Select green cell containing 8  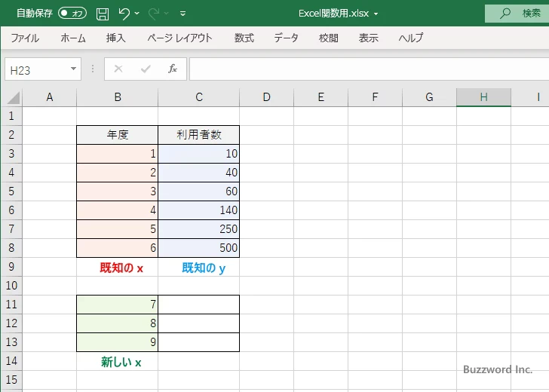tap(118, 323)
